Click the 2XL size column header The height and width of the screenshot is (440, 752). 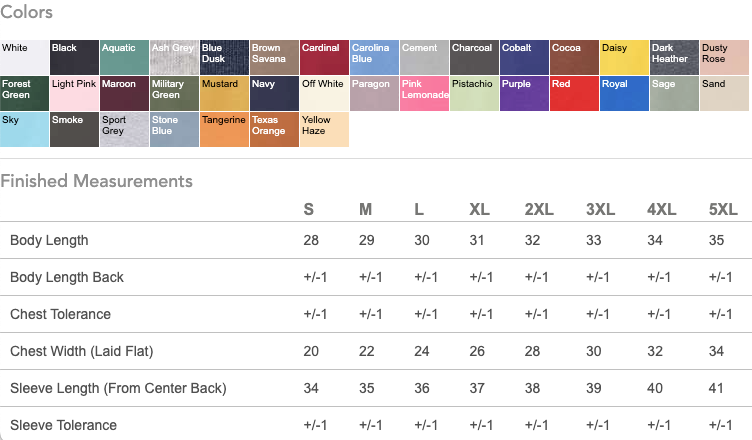tap(540, 209)
